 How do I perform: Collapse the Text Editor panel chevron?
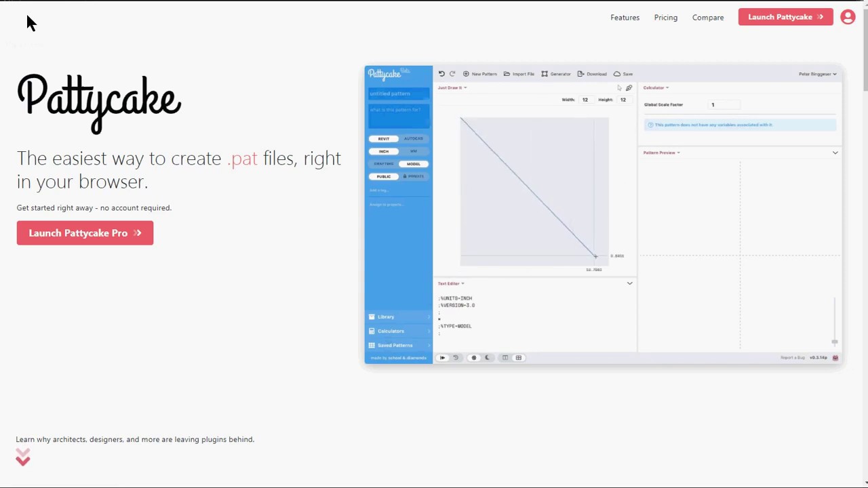(629, 283)
